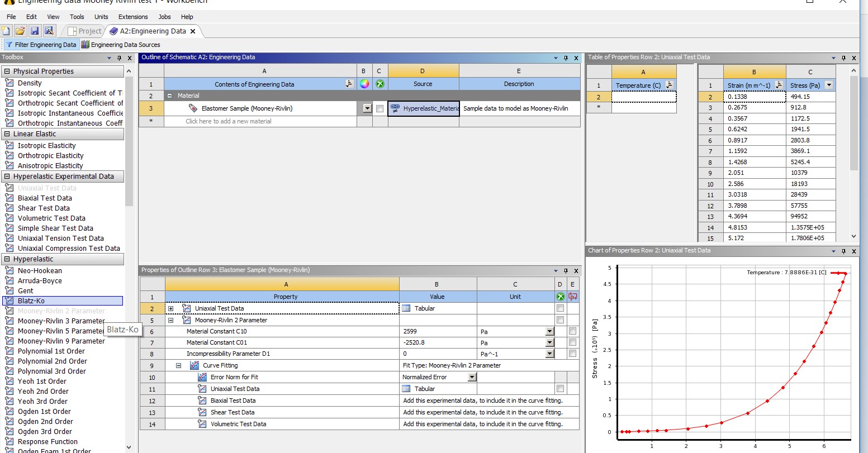Viewport: 868px width, 453px height.
Task: Close the Toolbox panel
Action: [x=130, y=58]
